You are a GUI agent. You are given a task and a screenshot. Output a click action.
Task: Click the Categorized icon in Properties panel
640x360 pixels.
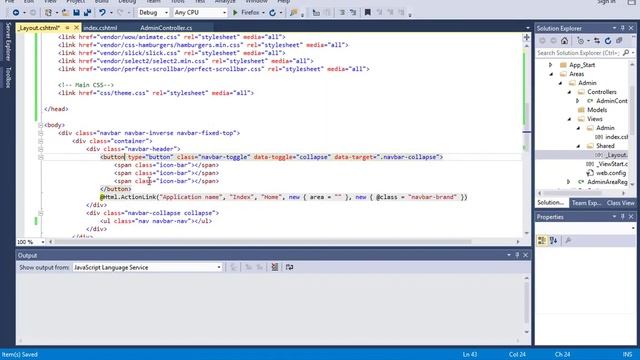click(x=542, y=240)
